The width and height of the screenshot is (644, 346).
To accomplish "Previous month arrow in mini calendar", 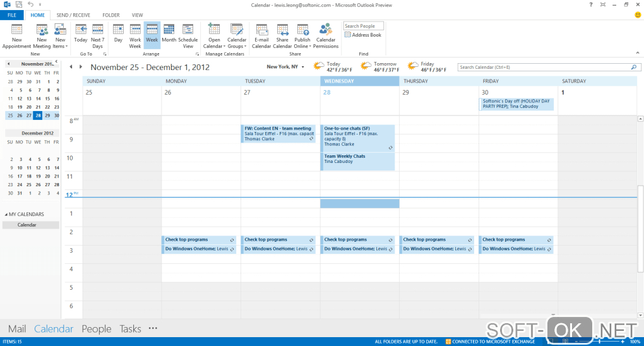I will pyautogui.click(x=9, y=64).
